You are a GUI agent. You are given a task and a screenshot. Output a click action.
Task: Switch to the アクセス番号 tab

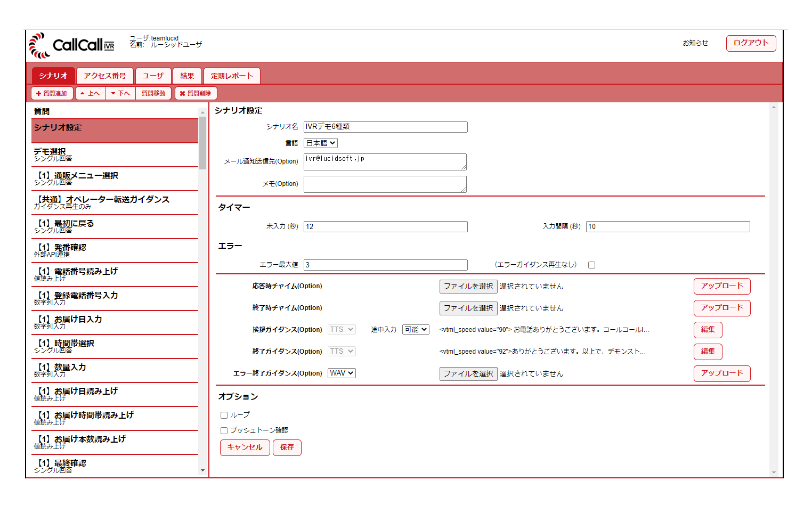[104, 76]
